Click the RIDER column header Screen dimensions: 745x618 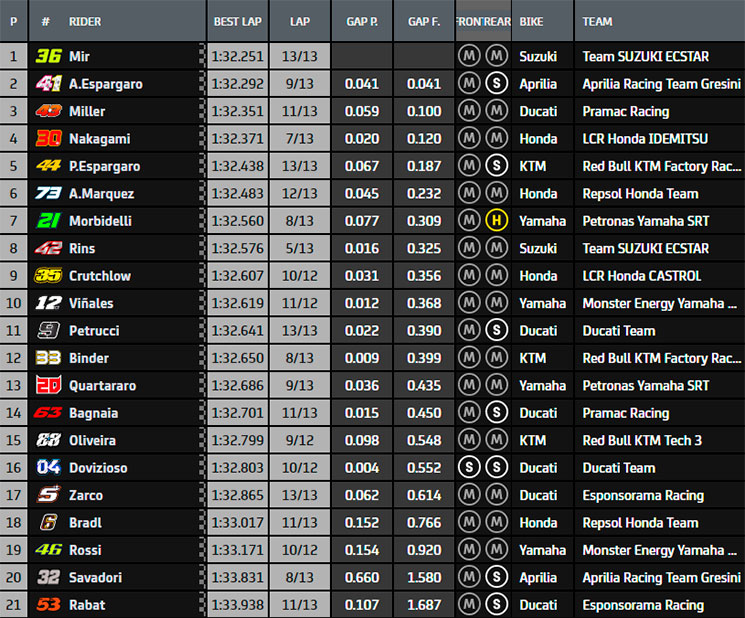pos(85,22)
